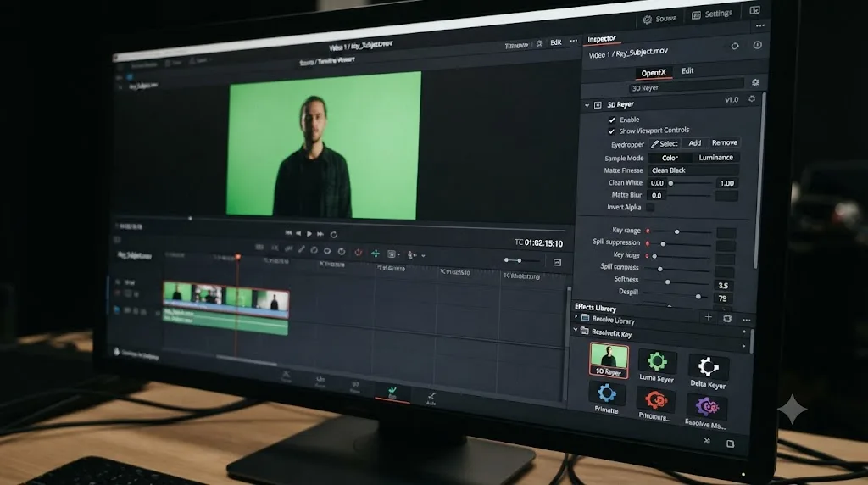Screen dimensions: 868x485
Task: Click the icon between plus and three dots
Action: click(x=727, y=319)
